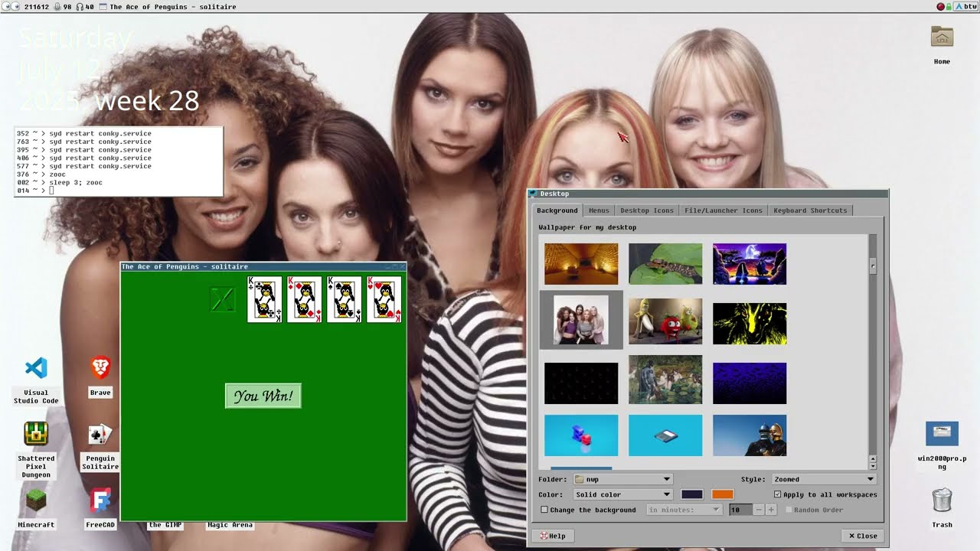The height and width of the screenshot is (551, 980).
Task: Open FreeCAD desktop icon
Action: point(100,500)
